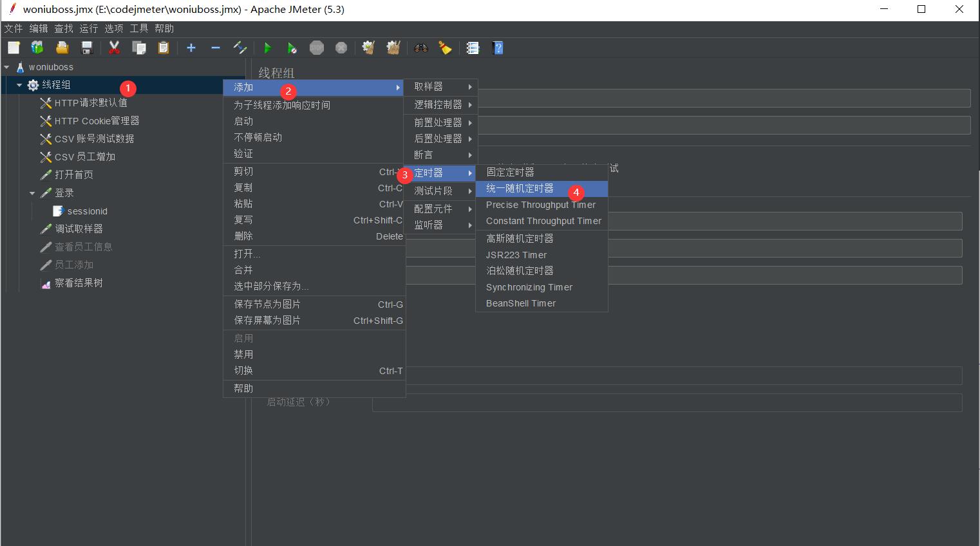Select CSV 员工增加 in the tree
The height and width of the screenshot is (546, 980).
84,157
